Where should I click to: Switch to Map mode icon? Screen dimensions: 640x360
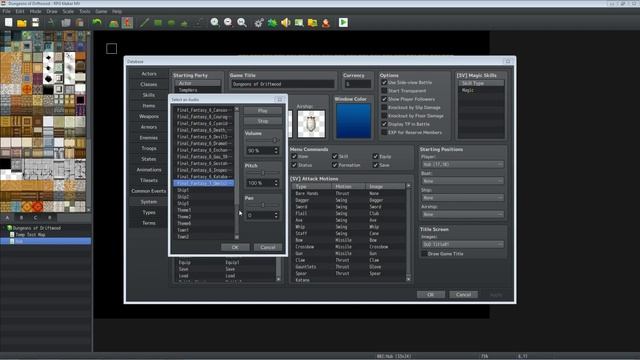coord(113,22)
